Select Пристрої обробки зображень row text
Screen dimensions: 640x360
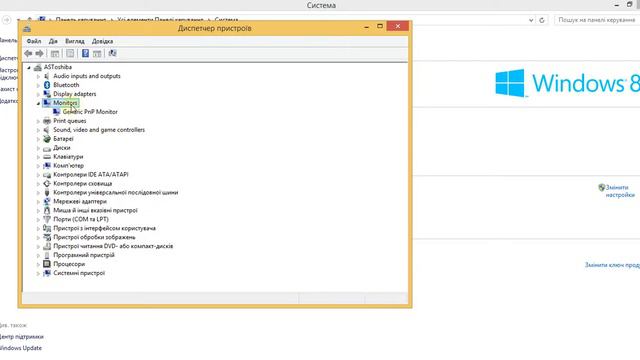pos(94,237)
